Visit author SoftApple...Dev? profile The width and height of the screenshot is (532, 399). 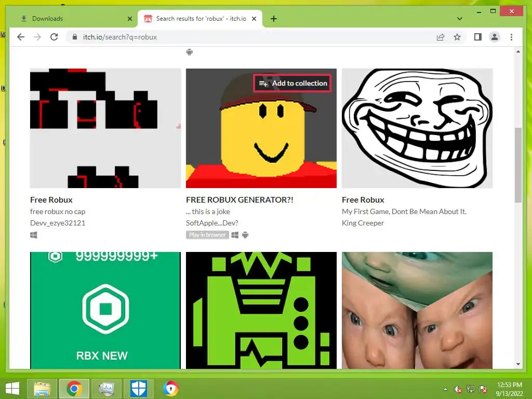212,223
